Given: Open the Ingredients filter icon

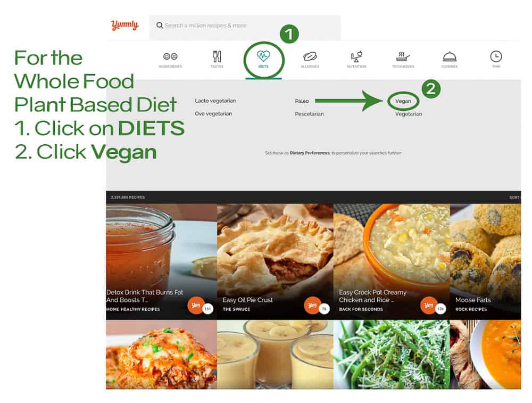Looking at the screenshot, I should click(x=170, y=56).
